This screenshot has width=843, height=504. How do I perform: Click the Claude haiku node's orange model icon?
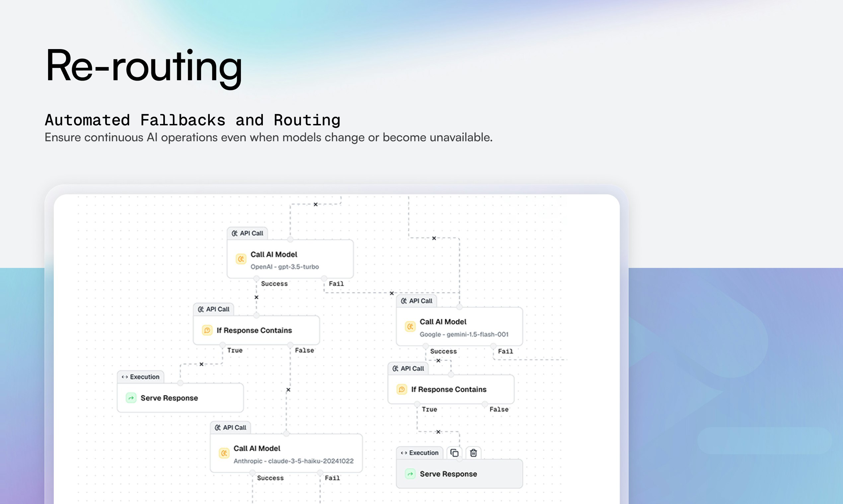click(224, 453)
